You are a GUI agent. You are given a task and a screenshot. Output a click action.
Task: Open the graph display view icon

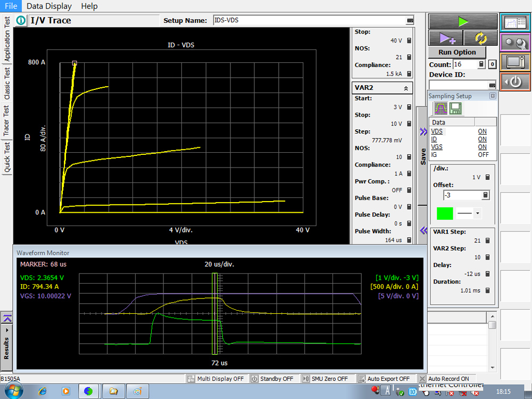(514, 22)
